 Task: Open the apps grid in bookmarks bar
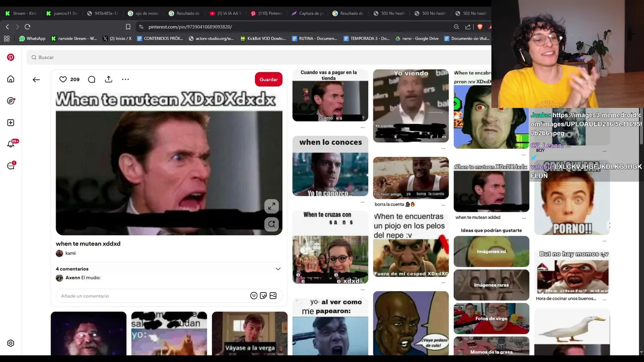tap(7, 38)
